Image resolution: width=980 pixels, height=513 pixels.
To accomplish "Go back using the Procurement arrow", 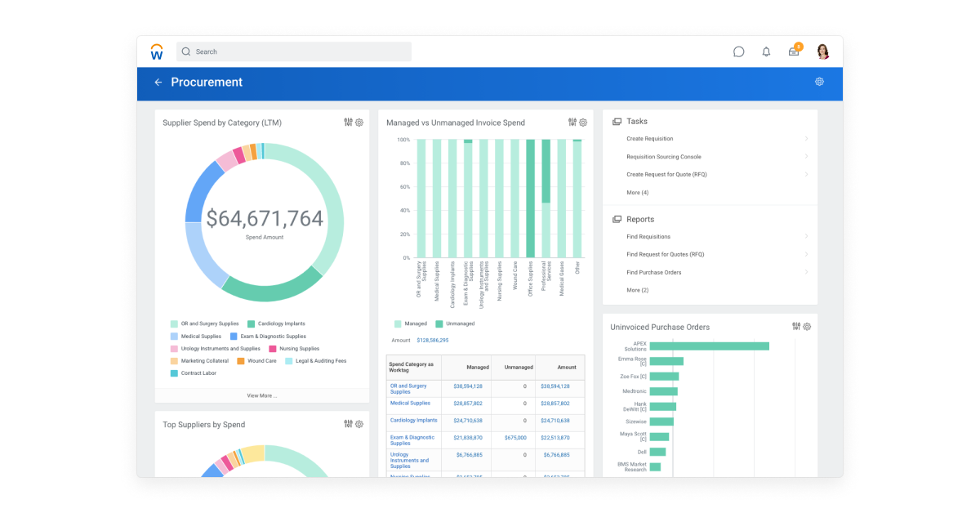I will click(158, 83).
